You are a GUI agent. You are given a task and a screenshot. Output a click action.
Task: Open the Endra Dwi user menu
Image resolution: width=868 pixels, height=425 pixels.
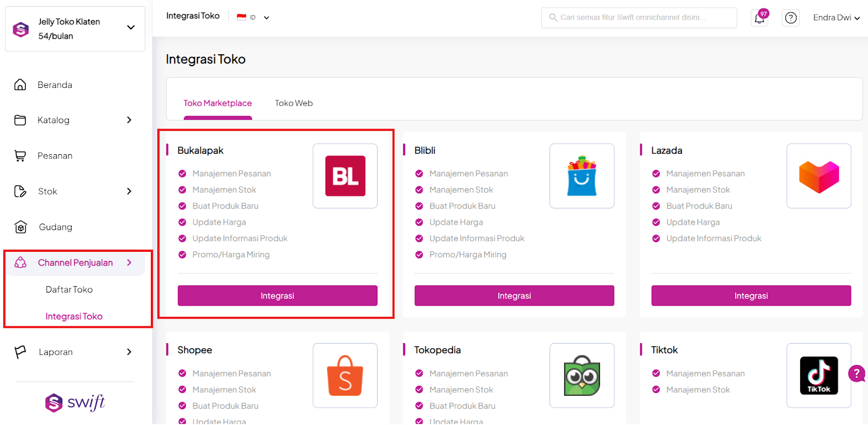pyautogui.click(x=836, y=17)
